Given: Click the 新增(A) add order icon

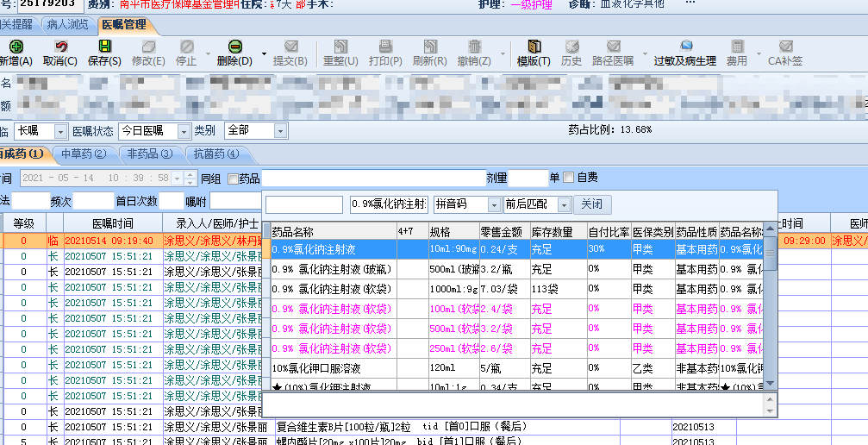Looking at the screenshot, I should coord(16,47).
